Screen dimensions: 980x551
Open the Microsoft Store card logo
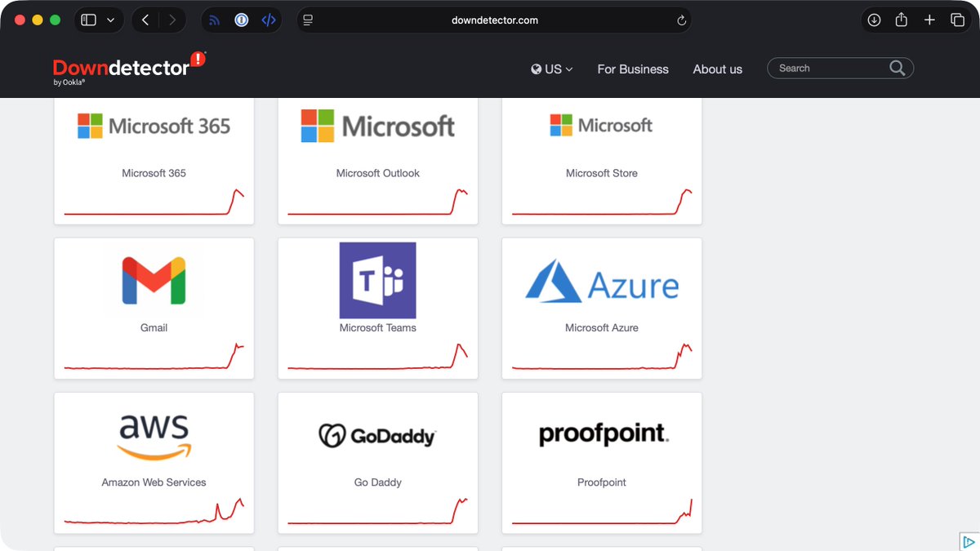[602, 125]
